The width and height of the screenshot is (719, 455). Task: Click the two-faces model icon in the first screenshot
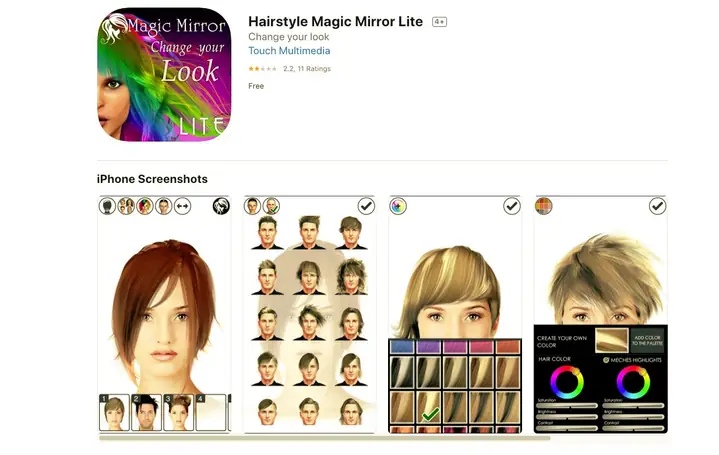point(126,206)
